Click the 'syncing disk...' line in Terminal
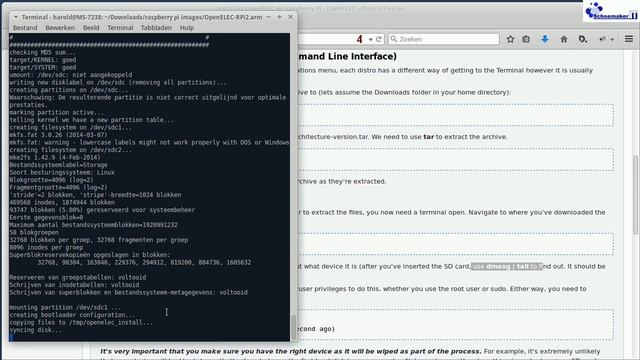This screenshot has height=360, width=640. point(36,330)
